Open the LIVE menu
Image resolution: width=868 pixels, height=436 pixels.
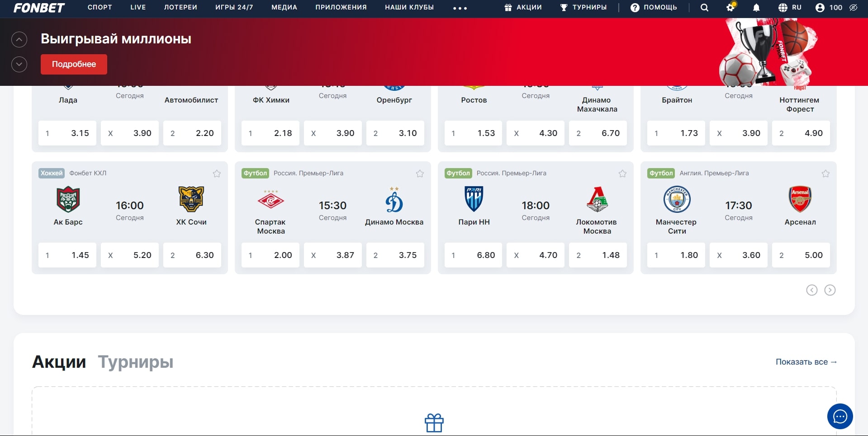tap(138, 7)
